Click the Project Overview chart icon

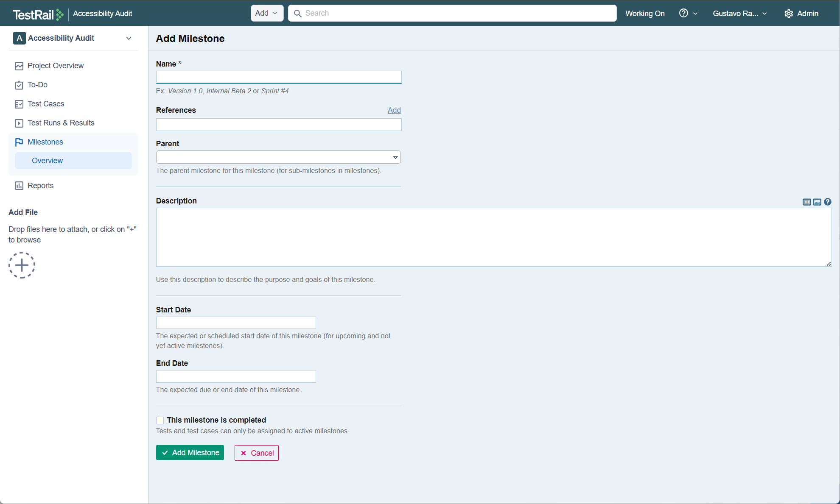coord(19,66)
